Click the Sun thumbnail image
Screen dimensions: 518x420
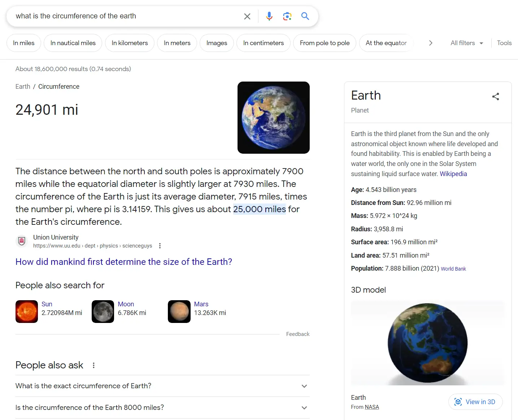tap(27, 311)
